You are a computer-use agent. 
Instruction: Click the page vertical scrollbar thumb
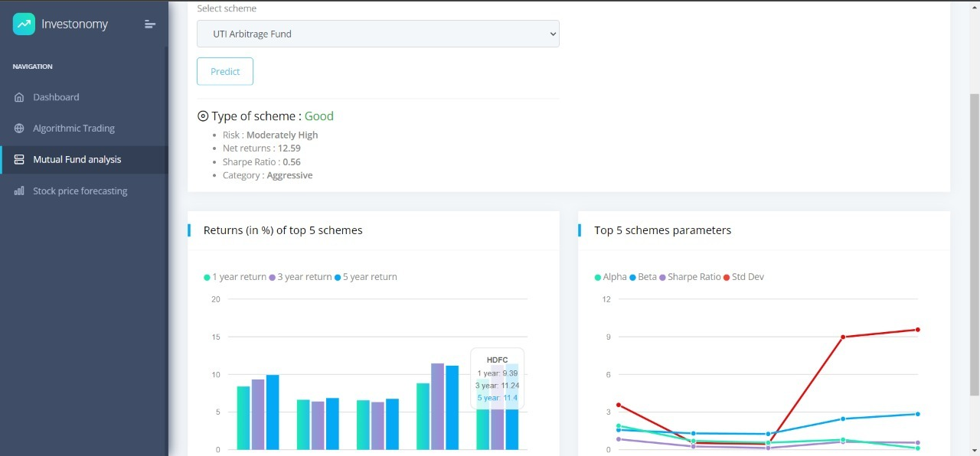tap(975, 245)
